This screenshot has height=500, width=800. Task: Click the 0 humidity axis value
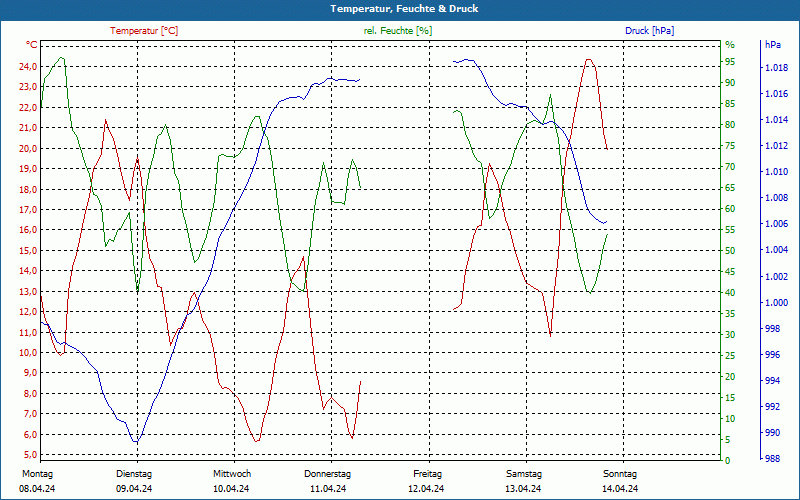point(728,461)
